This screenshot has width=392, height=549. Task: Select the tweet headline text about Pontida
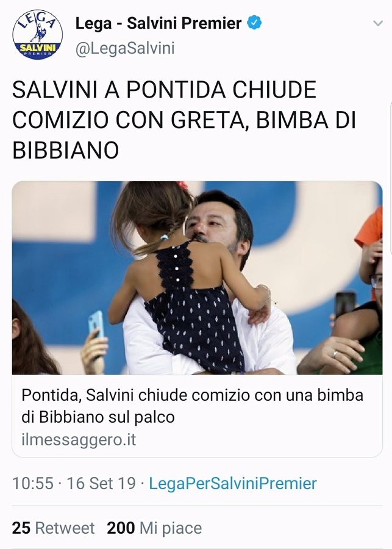pos(184,120)
